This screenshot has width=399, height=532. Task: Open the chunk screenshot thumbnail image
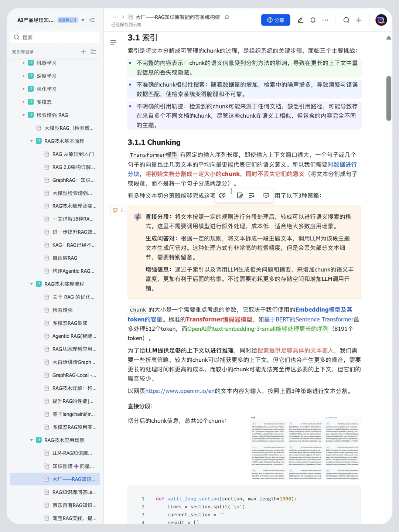305,447
